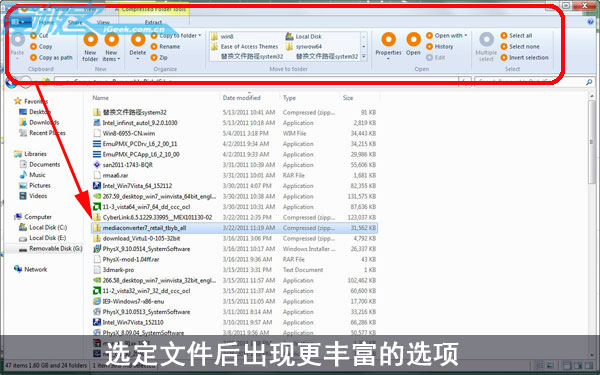Image resolution: width=600 pixels, height=375 pixels.
Task: Click the Rename ribbon button
Action: pyautogui.click(x=165, y=46)
